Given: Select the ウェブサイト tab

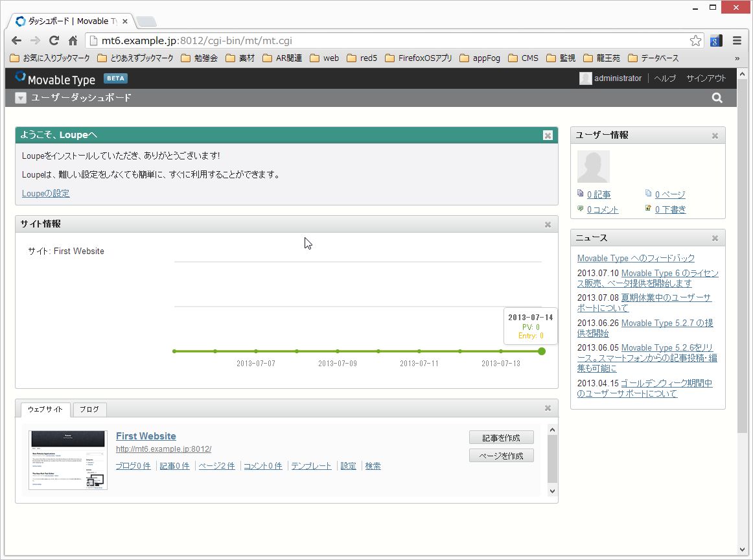Looking at the screenshot, I should coord(45,410).
